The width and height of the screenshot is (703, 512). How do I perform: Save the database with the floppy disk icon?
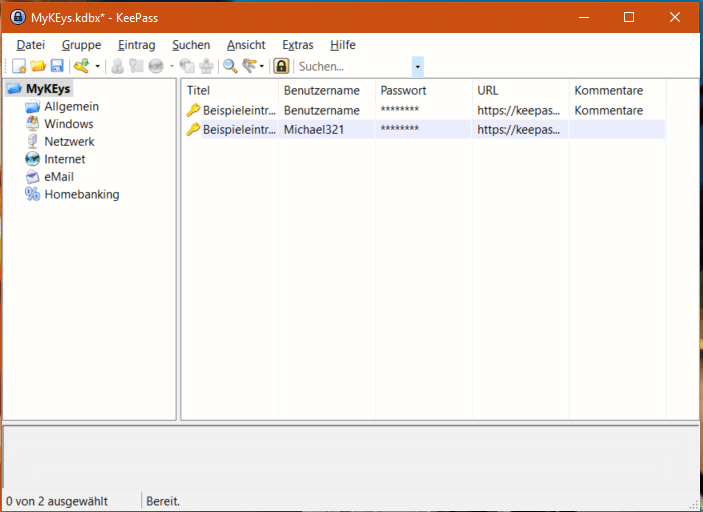[57, 66]
